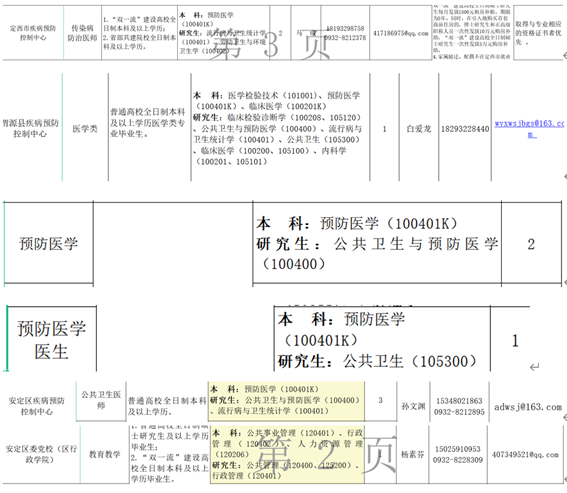
Task: Select the 安定区委党校 (区行政学院) cell
Action: pyautogui.click(x=41, y=454)
